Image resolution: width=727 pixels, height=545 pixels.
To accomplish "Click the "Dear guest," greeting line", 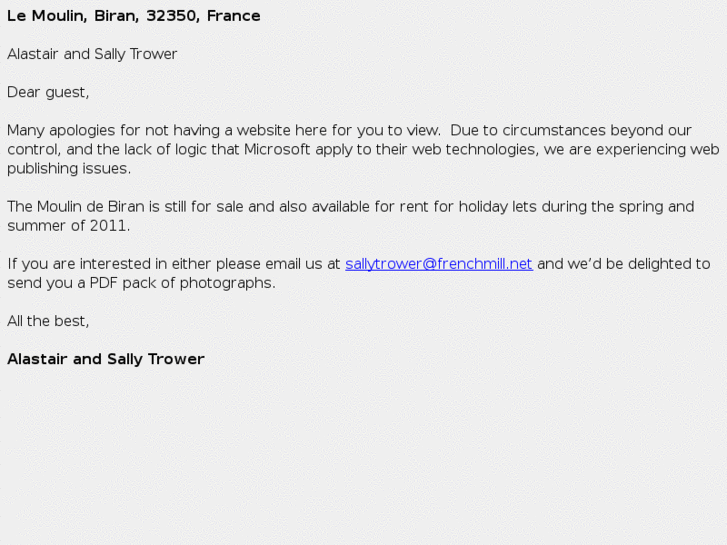I will (x=48, y=92).
